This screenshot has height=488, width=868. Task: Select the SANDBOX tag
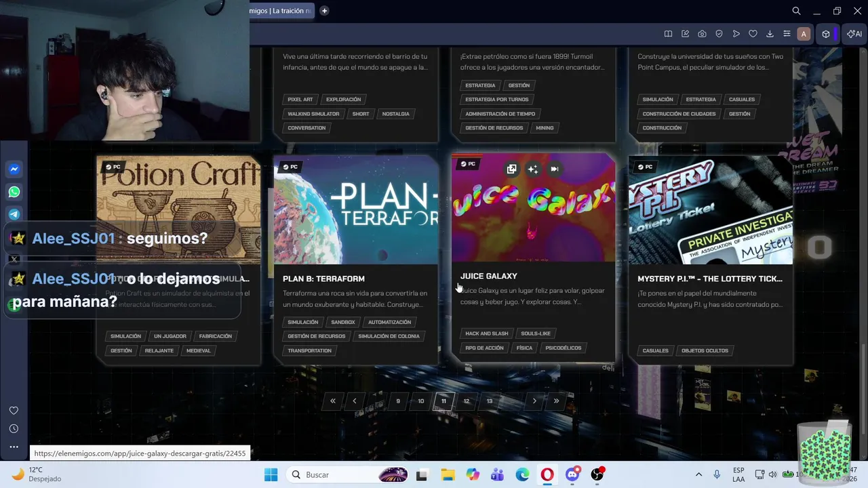pos(343,323)
